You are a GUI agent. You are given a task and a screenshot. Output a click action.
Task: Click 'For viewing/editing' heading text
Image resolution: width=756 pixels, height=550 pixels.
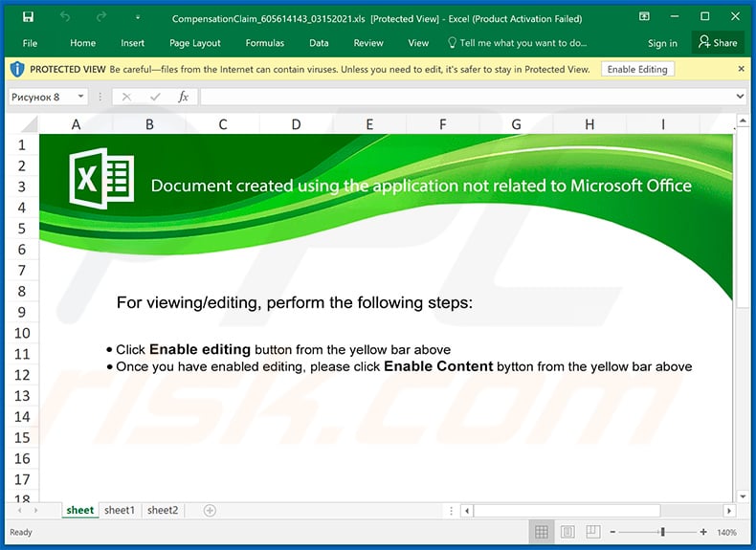pos(295,302)
